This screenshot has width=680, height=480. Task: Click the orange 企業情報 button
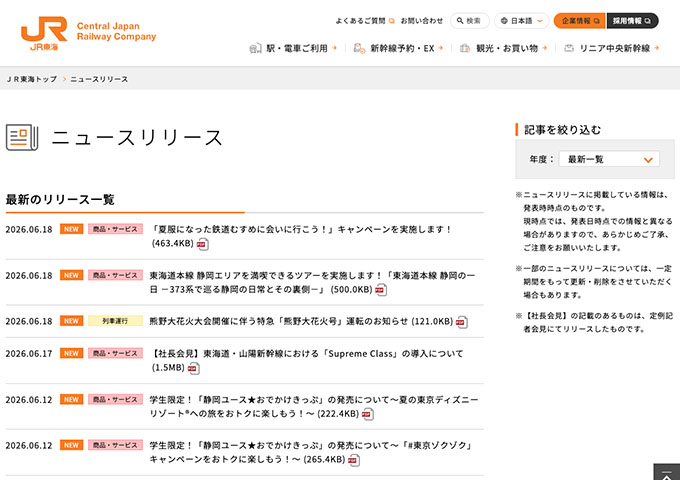coord(579,21)
